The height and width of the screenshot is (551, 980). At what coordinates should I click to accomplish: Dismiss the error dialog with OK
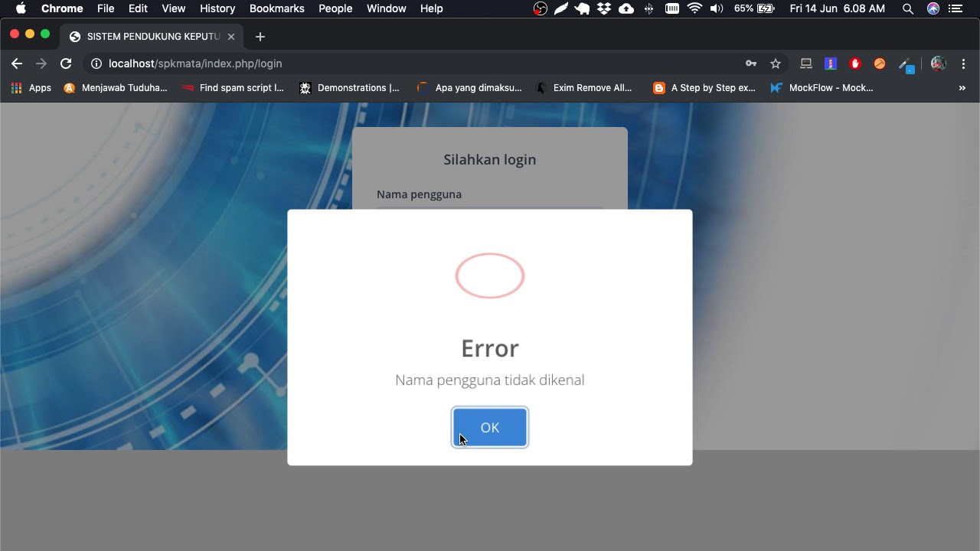(490, 427)
